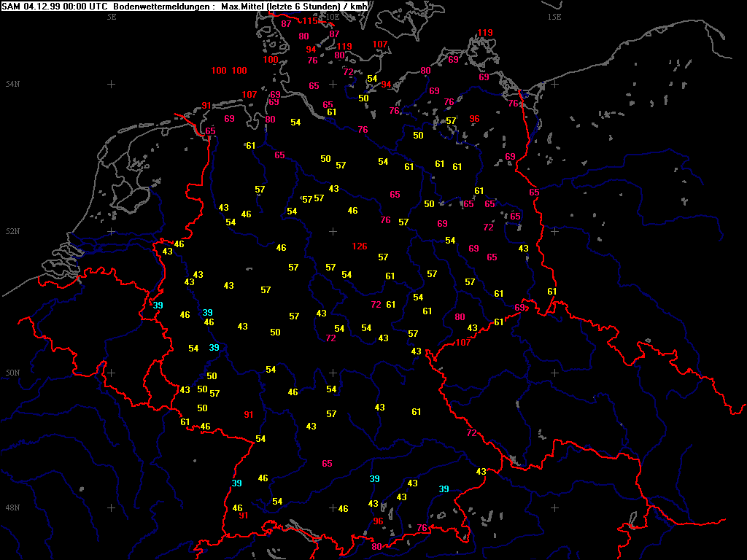Click the 52N latitude label
The image size is (747, 560).
click(12, 232)
